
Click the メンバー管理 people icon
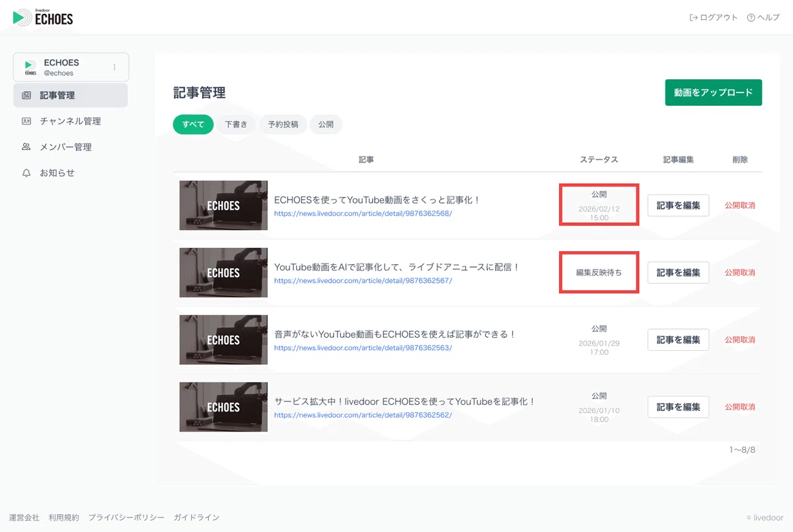(26, 147)
